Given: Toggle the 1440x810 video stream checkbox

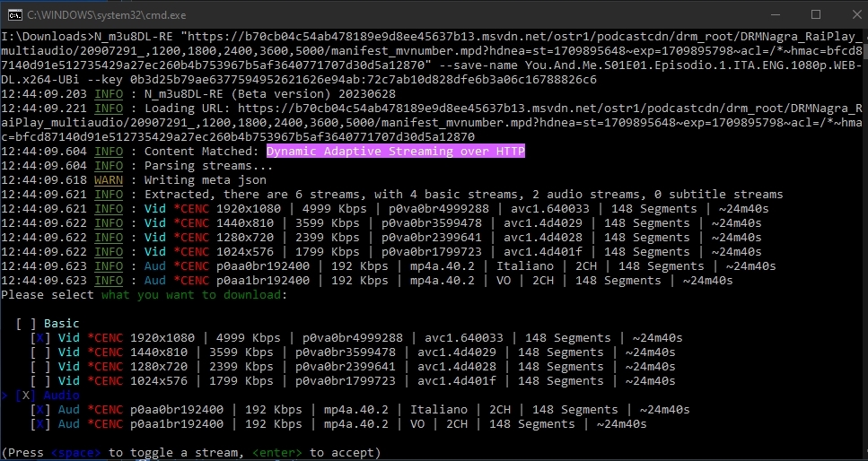Looking at the screenshot, I should pyautogui.click(x=40, y=352).
